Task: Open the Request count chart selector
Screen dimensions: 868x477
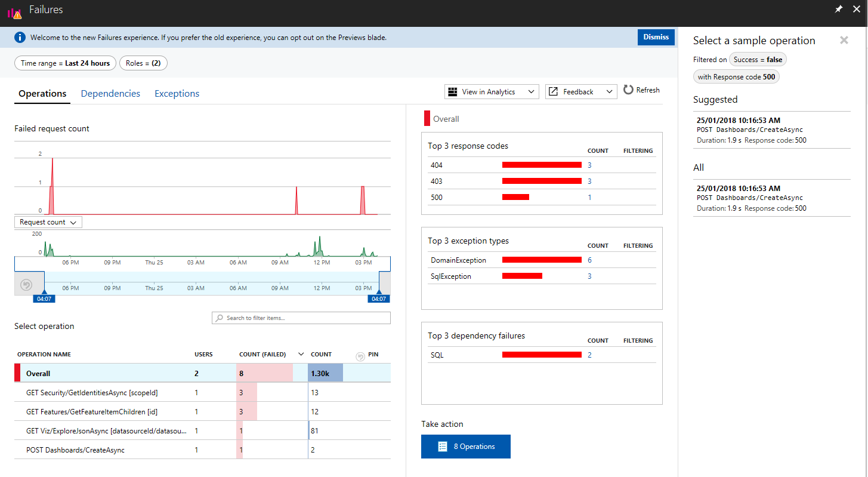Action: tap(48, 222)
